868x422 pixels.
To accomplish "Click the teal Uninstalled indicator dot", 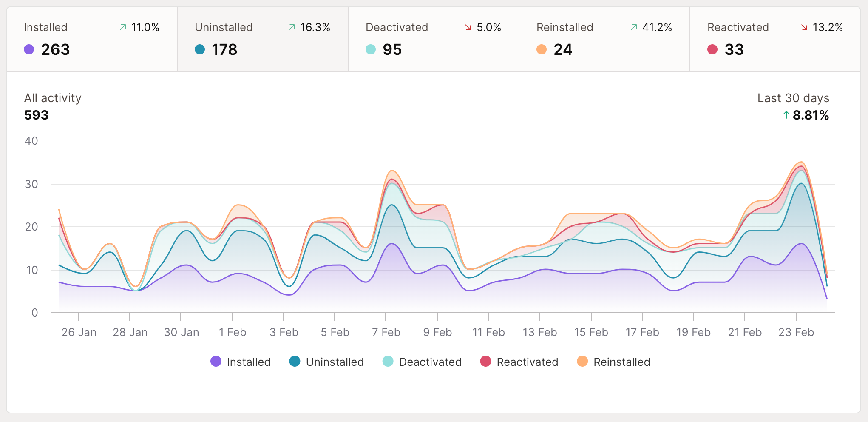I will pos(200,50).
